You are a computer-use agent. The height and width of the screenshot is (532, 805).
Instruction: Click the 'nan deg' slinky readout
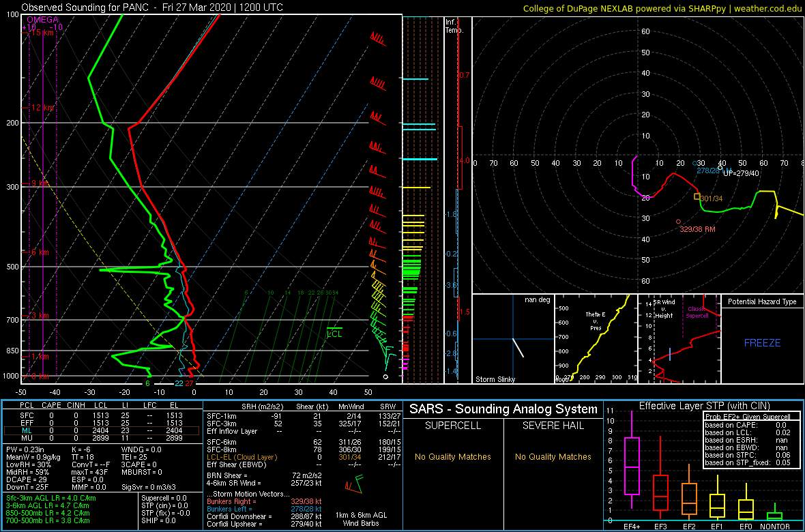pos(538,299)
